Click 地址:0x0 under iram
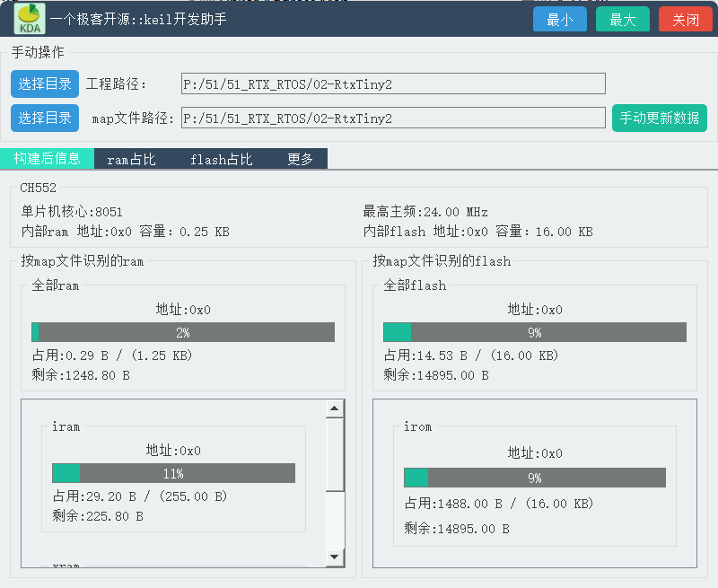Viewport: 718px width, 588px height. tap(173, 451)
